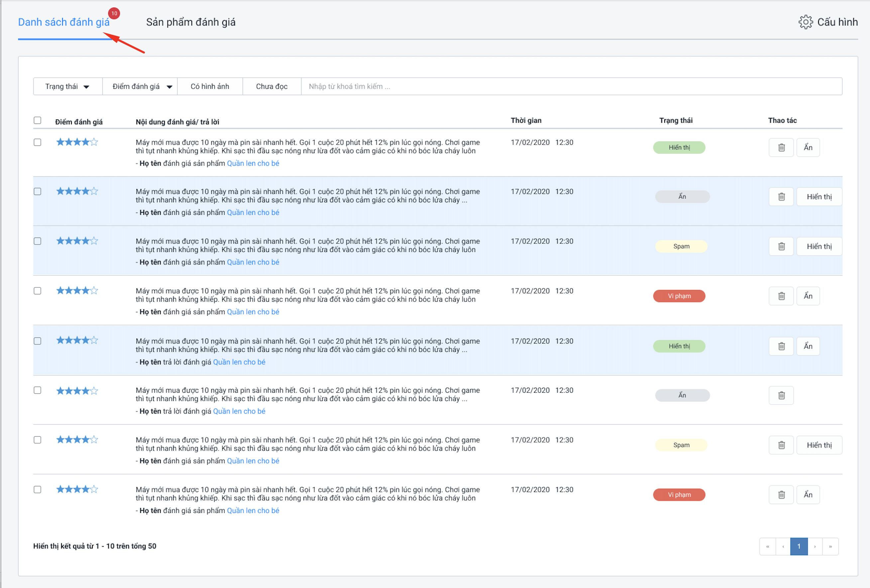Click star rating of Hiển thị product review row
The height and width of the screenshot is (588, 870).
[77, 142]
